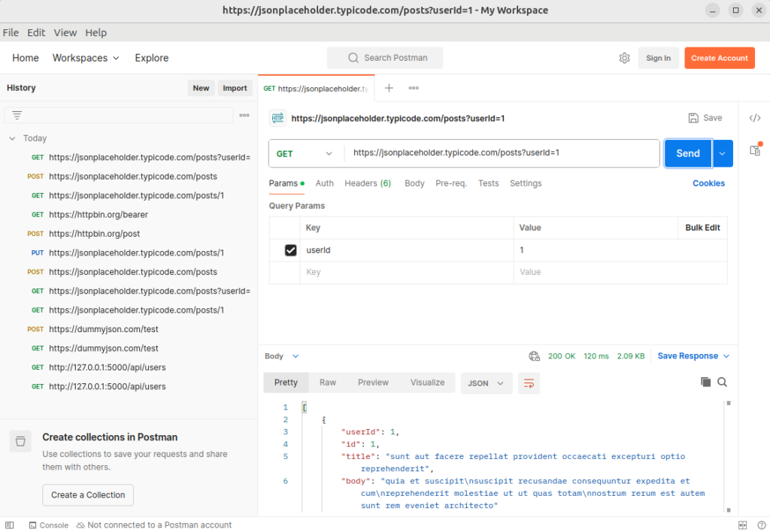This screenshot has width=770, height=532.
Task: Go to Home in top navigation
Action: (x=26, y=58)
